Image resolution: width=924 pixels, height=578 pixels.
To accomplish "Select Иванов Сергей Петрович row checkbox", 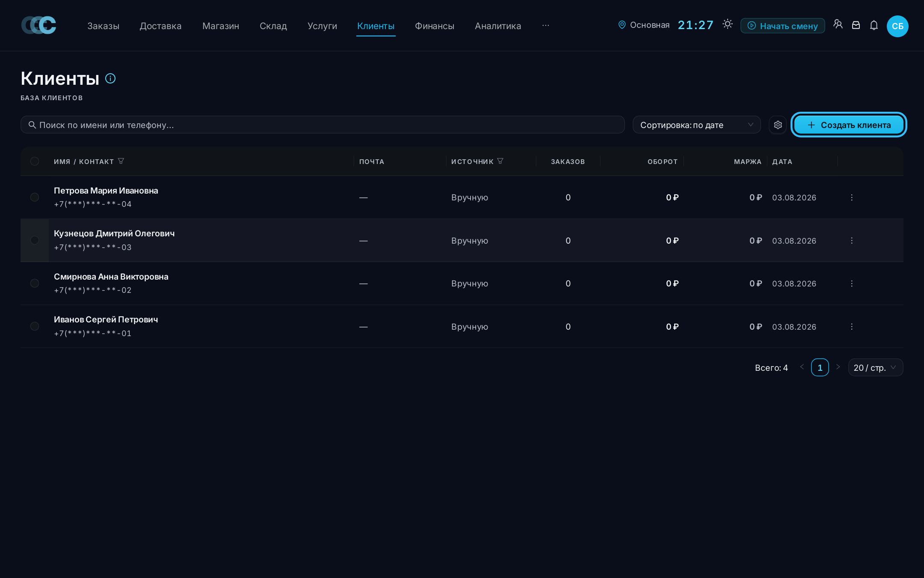I will coord(35,326).
